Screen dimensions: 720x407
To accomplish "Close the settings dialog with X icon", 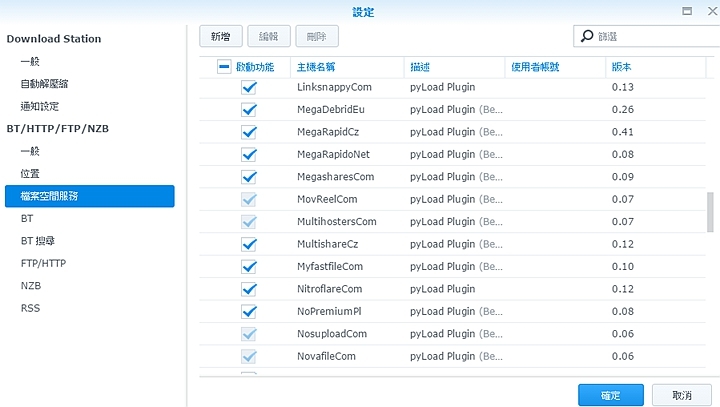I will 706,11.
